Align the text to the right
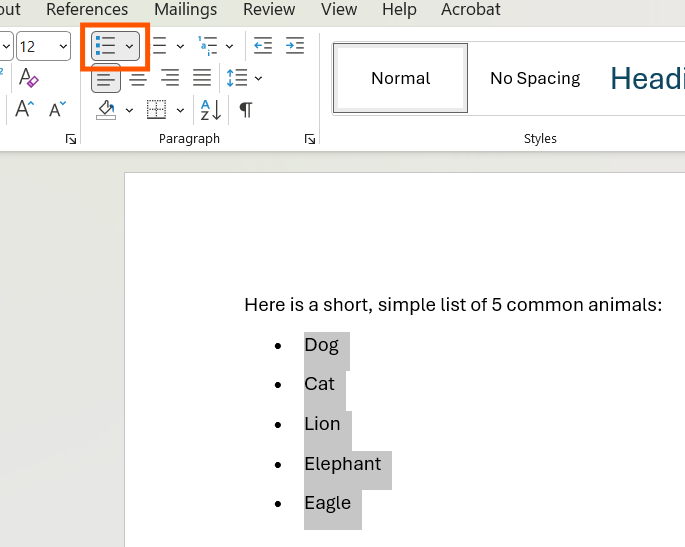This screenshot has width=685, height=547. pos(170,79)
